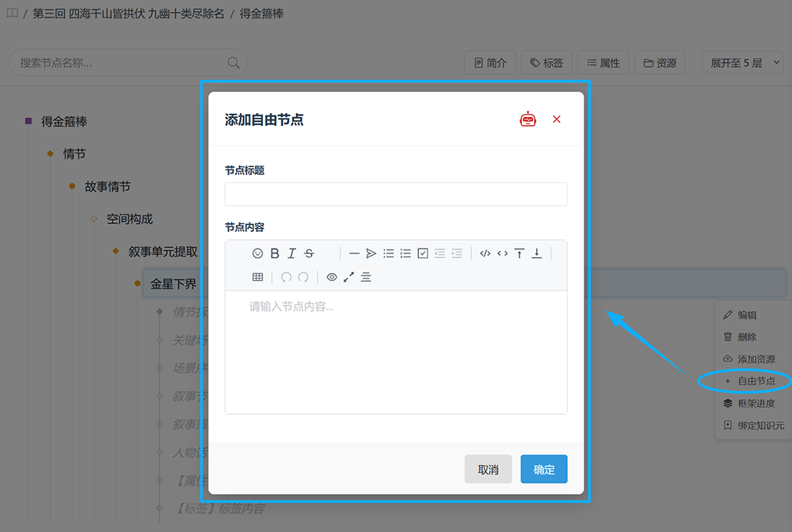Insert an unordered list
Viewport: 792px width, 532px height.
point(388,253)
